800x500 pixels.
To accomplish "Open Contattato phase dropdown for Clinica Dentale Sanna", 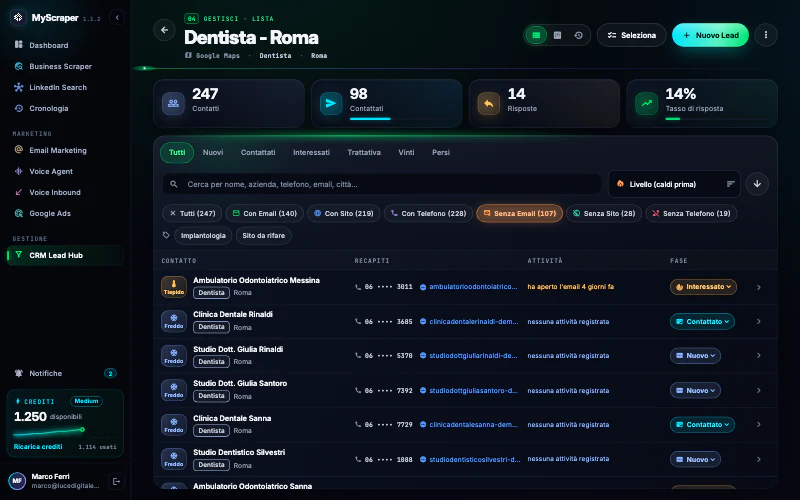I will pyautogui.click(x=702, y=424).
